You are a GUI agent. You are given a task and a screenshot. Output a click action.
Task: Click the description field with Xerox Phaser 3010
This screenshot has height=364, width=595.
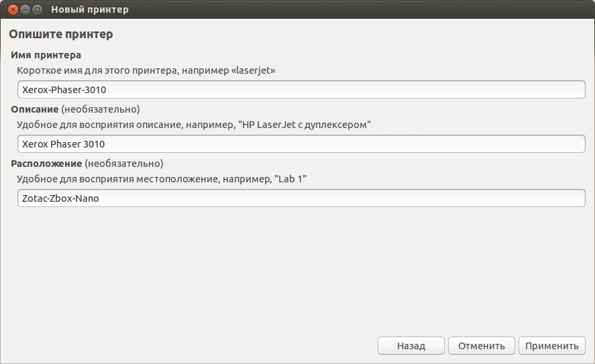(301, 143)
